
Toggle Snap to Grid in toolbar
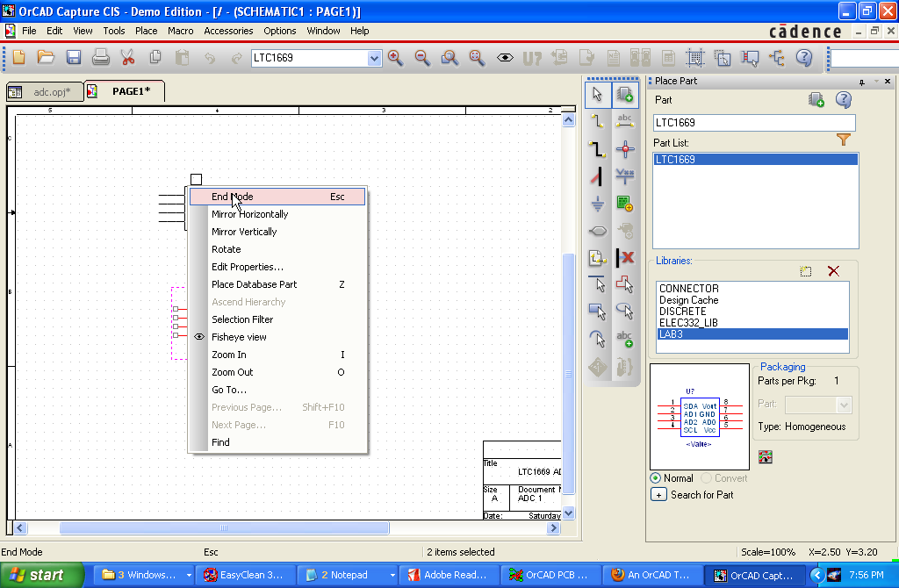695,57
